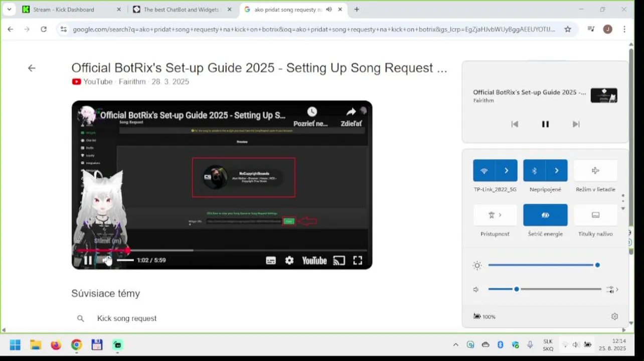The height and width of the screenshot is (361, 644).
Task: Adjust the brightness slider
Action: pyautogui.click(x=544, y=265)
